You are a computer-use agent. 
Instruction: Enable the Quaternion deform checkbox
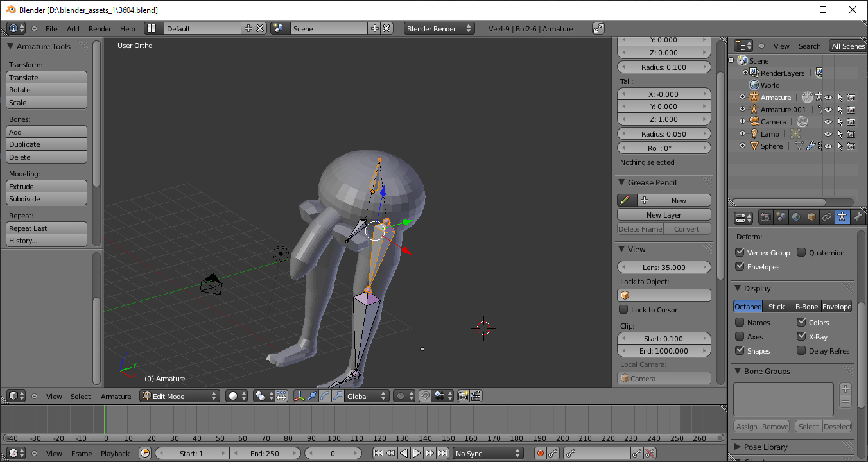801,253
